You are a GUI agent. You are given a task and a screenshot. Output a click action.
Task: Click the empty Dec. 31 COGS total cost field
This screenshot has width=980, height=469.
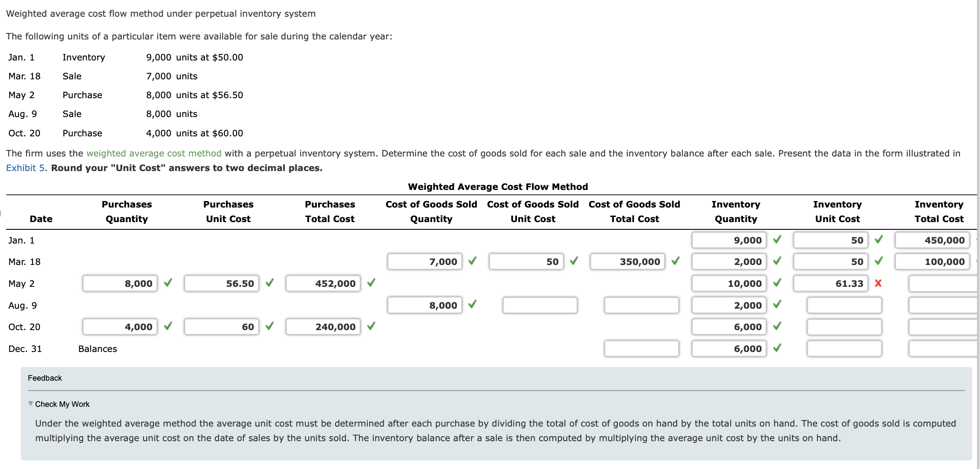(x=641, y=349)
